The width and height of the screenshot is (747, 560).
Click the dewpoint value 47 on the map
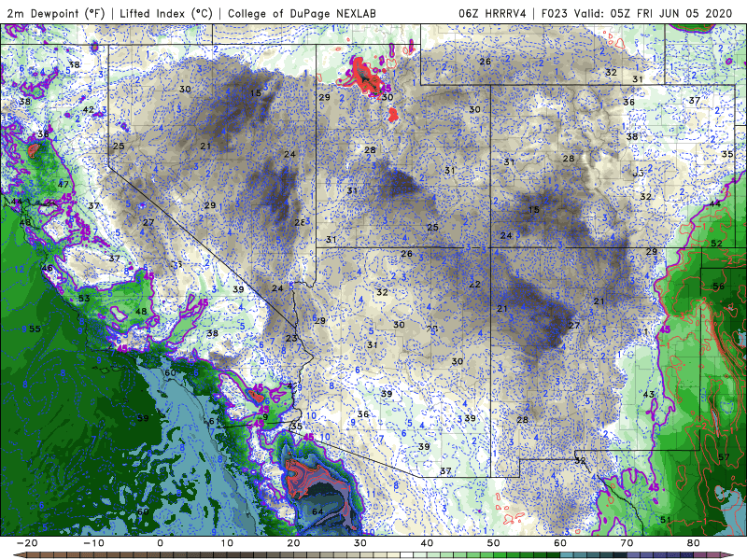pyautogui.click(x=63, y=185)
